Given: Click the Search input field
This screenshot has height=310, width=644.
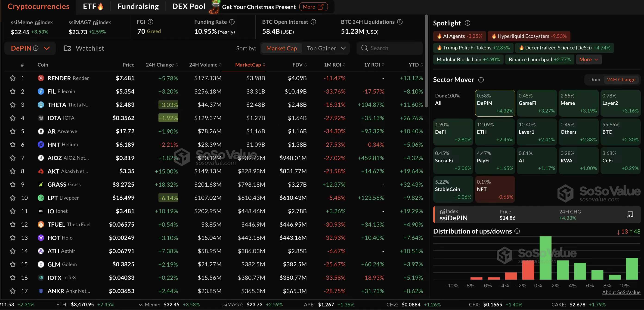Looking at the screenshot, I should tap(390, 48).
